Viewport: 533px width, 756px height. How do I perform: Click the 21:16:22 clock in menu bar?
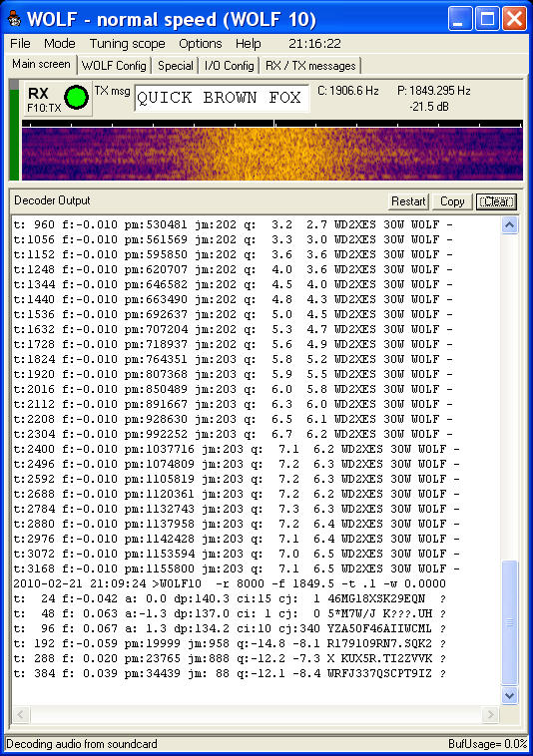coord(314,44)
